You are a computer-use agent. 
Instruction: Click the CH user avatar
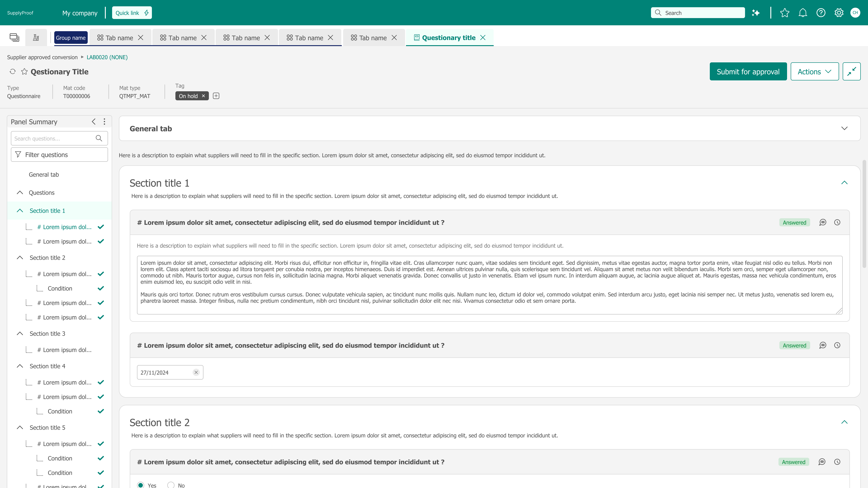pyautogui.click(x=855, y=13)
